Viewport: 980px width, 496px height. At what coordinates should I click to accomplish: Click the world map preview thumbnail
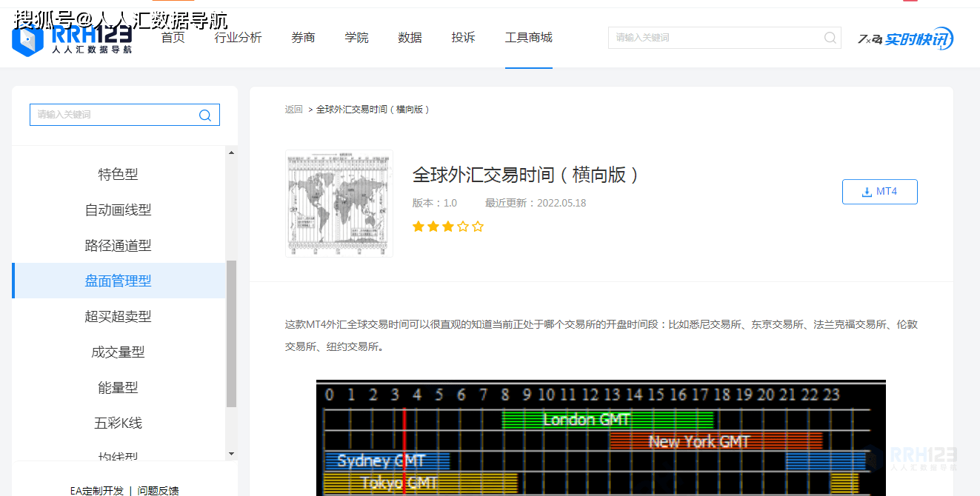coord(339,203)
